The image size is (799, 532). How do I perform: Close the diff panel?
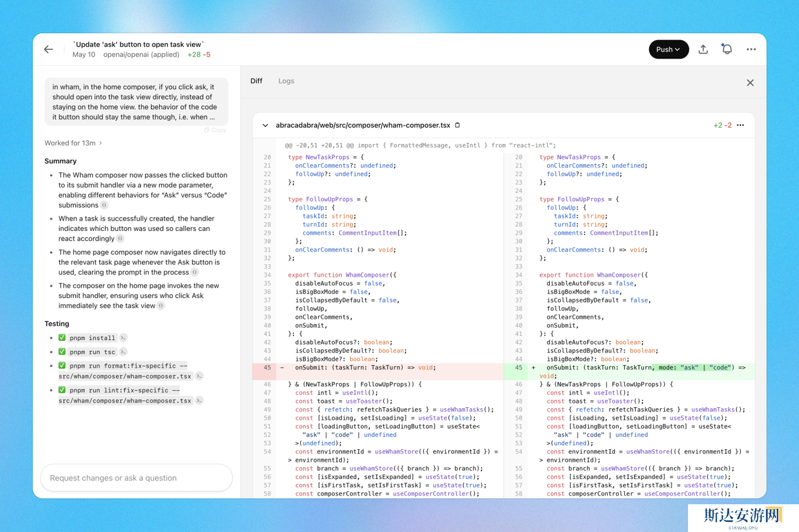coord(750,83)
